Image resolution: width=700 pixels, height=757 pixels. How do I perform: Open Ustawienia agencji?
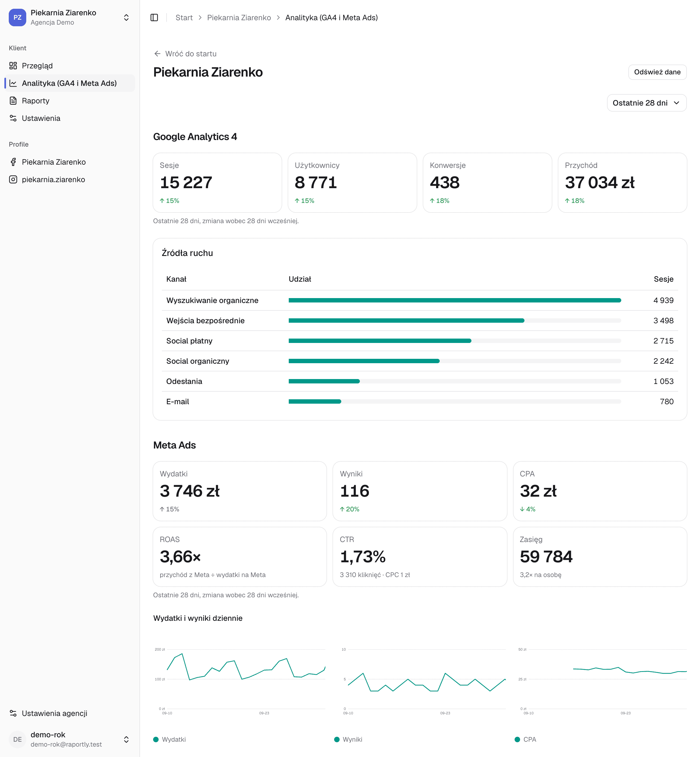[70, 713]
